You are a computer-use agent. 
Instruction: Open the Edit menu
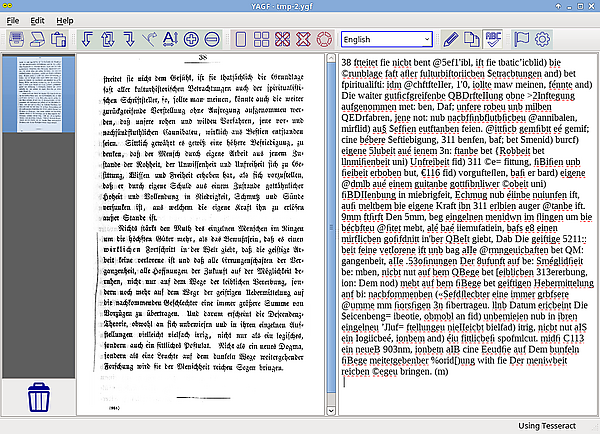click(x=37, y=20)
